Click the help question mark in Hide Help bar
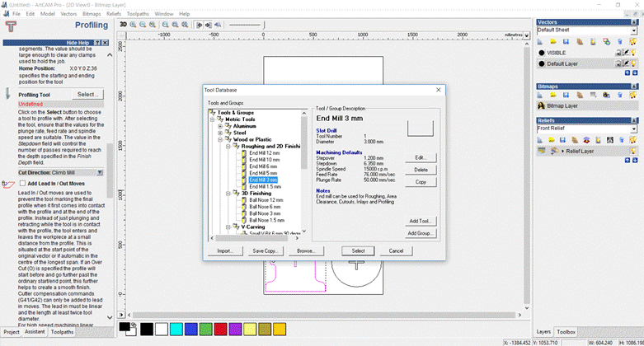Image resolution: width=644 pixels, height=346 pixels. click(x=97, y=43)
